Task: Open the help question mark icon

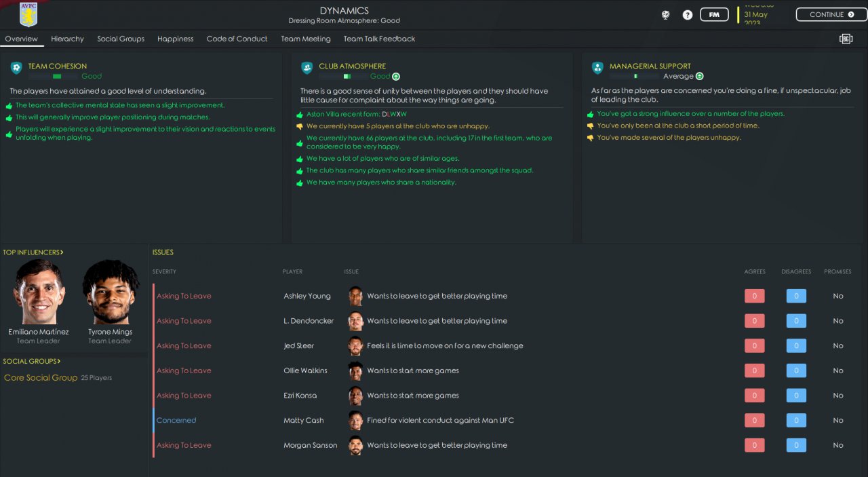Action: (x=688, y=15)
